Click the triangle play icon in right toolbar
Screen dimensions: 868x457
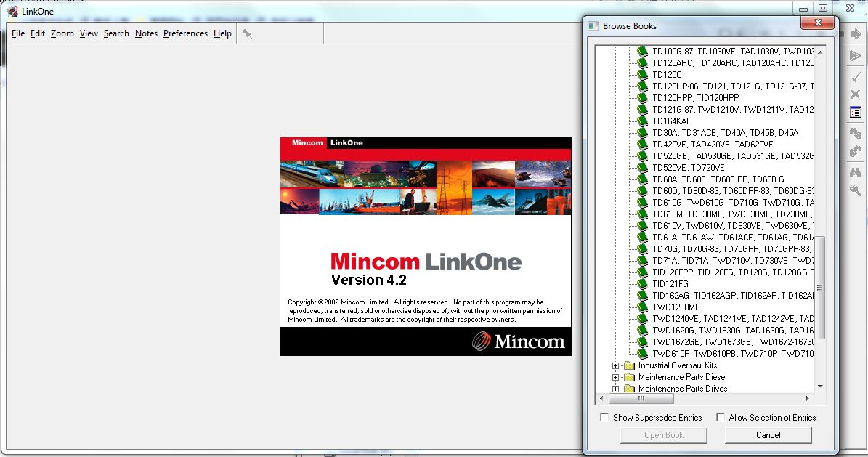coord(855,55)
